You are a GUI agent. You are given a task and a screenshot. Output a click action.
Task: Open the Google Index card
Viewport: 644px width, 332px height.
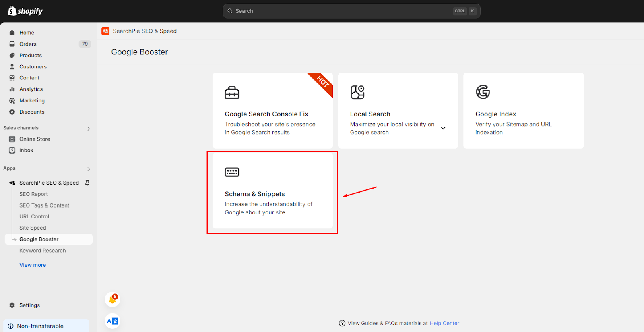tap(523, 110)
